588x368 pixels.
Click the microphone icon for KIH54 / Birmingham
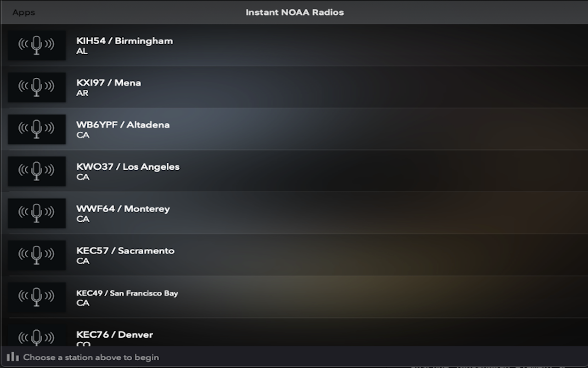click(x=37, y=45)
